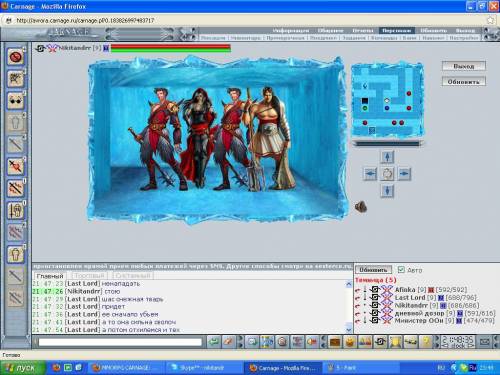Click the red prohibition circle skill icon
The height and width of the screenshot is (375, 500).
[x=15, y=57]
